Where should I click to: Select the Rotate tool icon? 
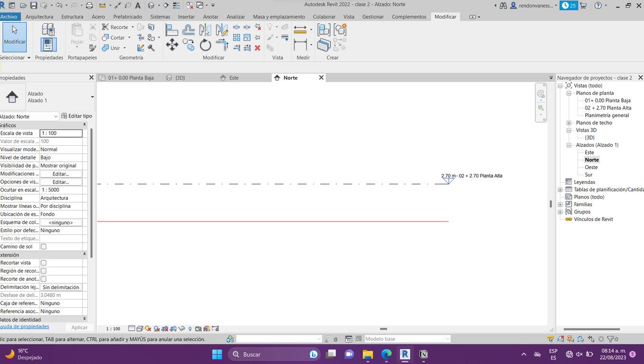click(x=205, y=45)
